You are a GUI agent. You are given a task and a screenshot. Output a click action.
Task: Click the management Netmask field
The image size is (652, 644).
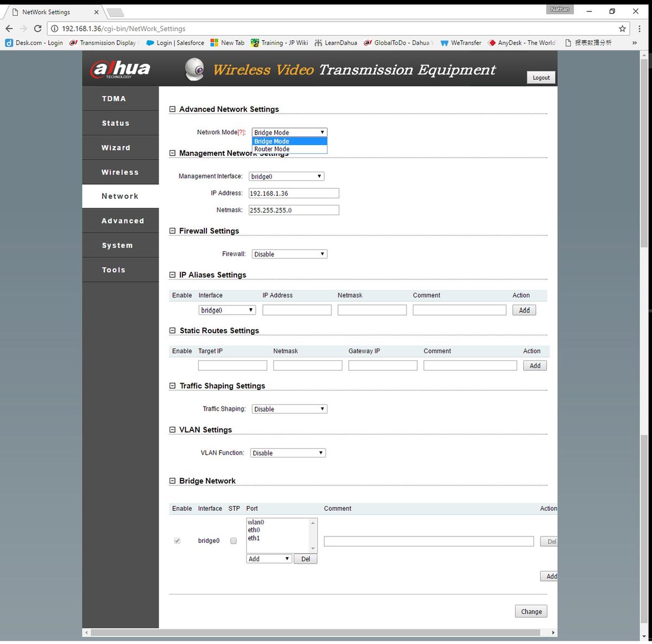click(294, 210)
